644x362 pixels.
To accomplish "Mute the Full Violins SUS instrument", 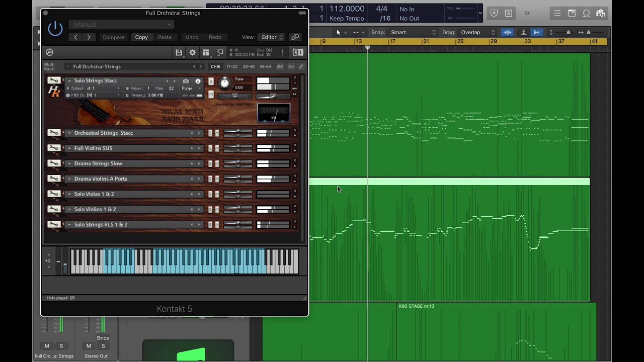I will [217, 148].
